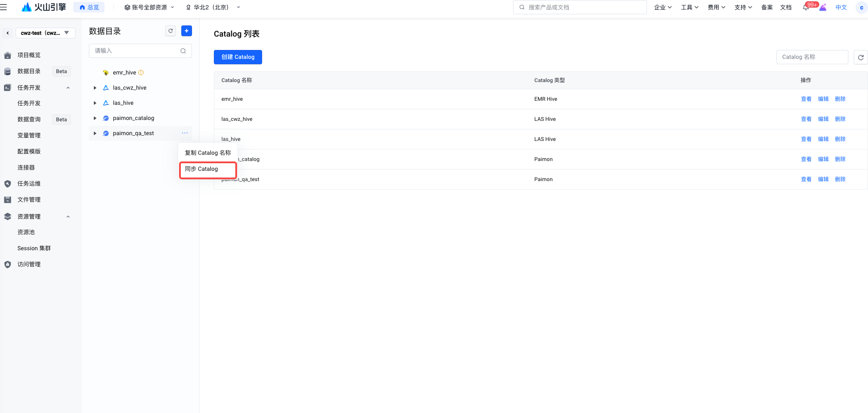The width and height of the screenshot is (868, 413).
Task: Click the access management lock icon
Action: tap(8, 264)
